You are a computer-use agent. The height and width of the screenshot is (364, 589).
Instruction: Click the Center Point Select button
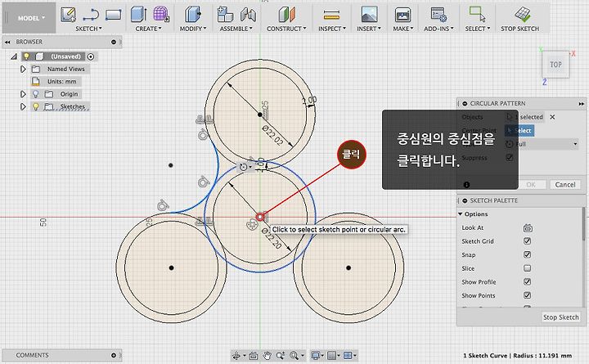click(x=519, y=130)
